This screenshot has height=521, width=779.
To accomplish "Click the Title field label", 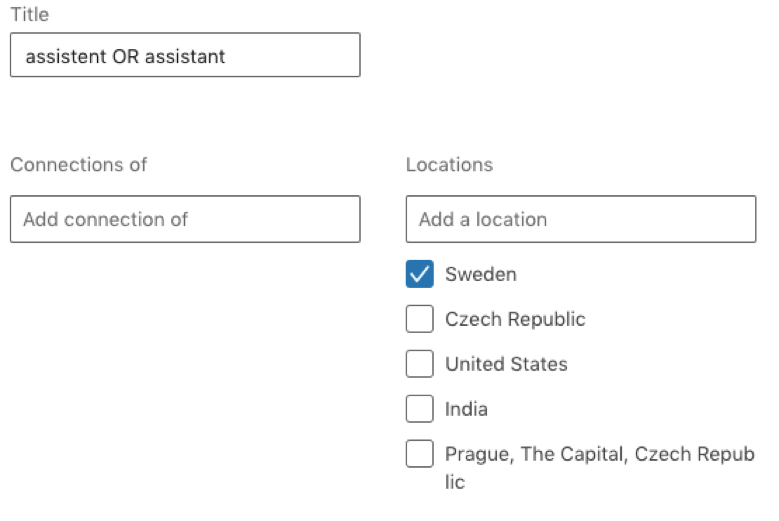I will pos(30,14).
